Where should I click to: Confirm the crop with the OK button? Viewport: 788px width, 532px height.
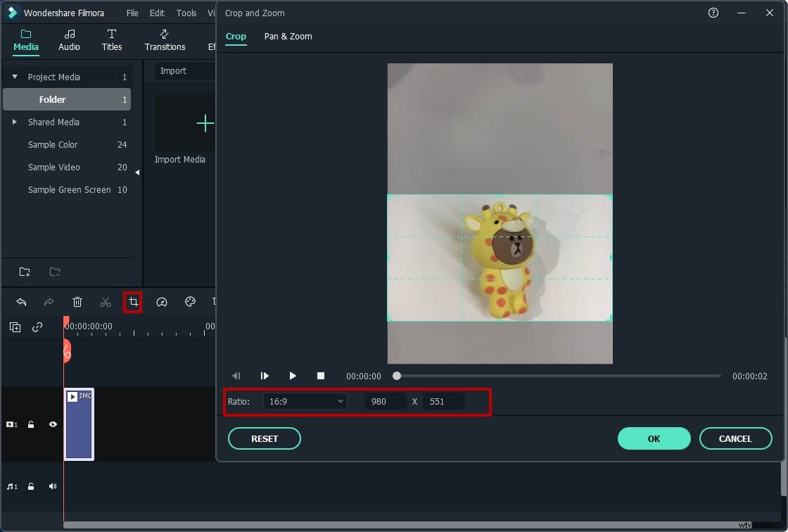click(654, 438)
